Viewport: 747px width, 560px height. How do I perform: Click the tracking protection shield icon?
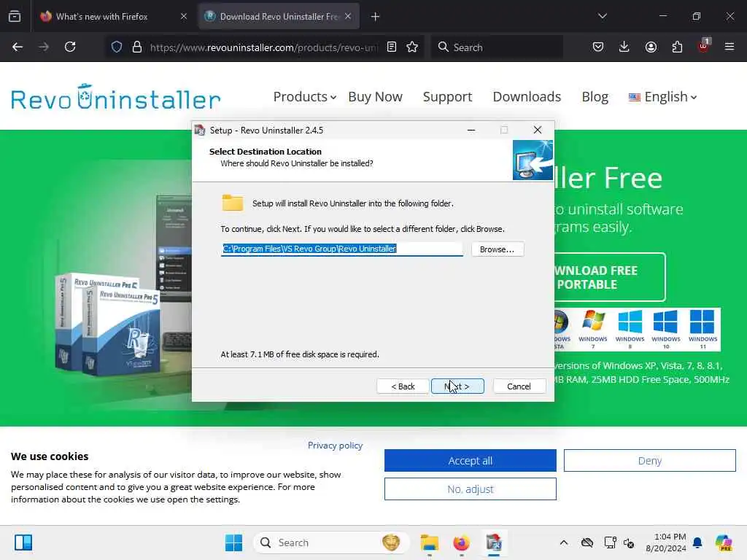(117, 47)
